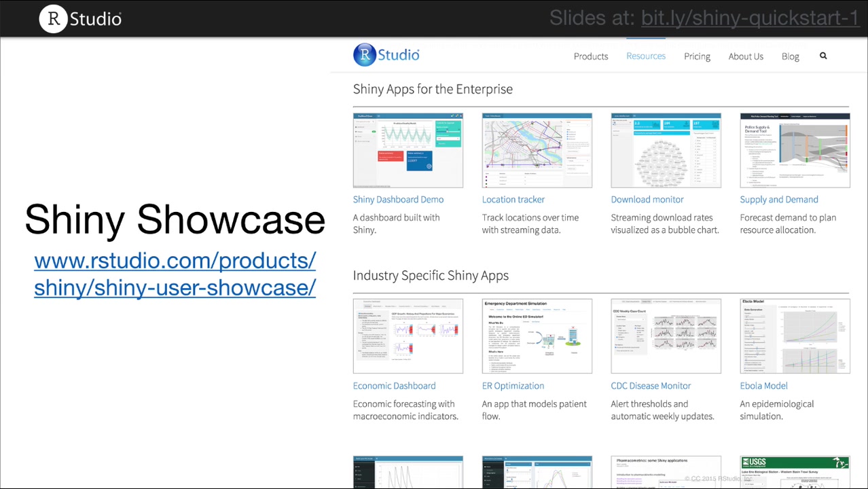The height and width of the screenshot is (489, 868).
Task: Open the Supply and Demand thumbnail image
Action: 795,150
